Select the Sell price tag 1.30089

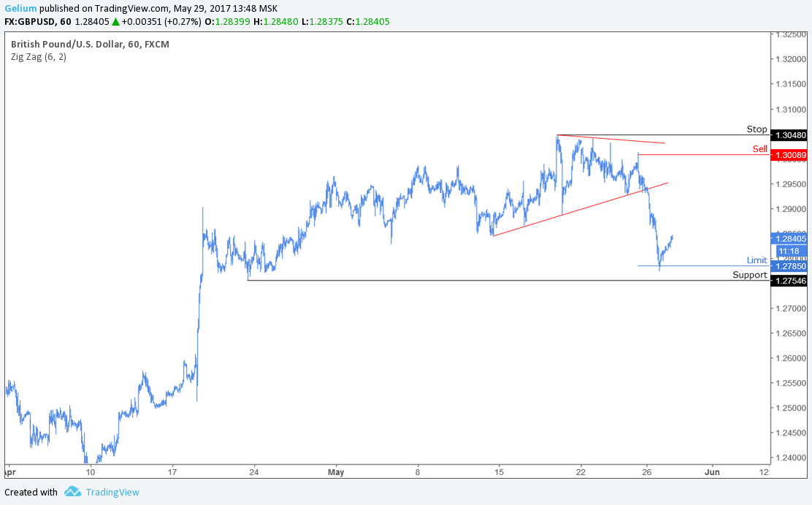789,155
